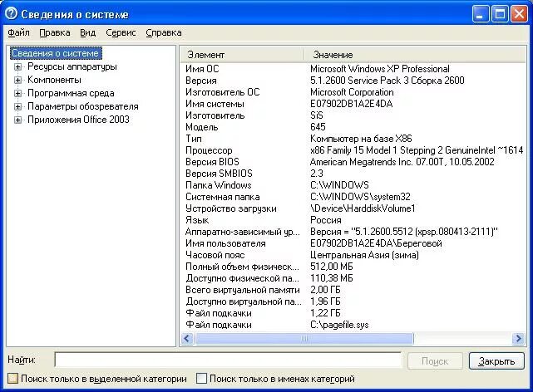Select the Папка Windows row
533x392 pixels.
pos(353,185)
